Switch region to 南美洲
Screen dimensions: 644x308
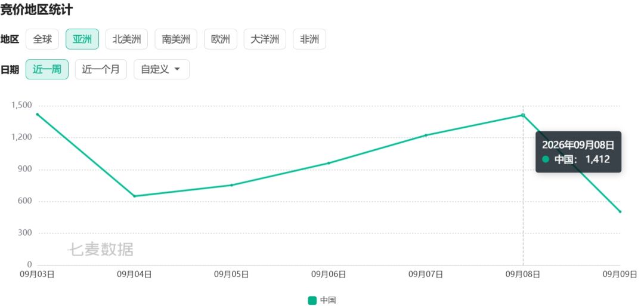tap(176, 39)
